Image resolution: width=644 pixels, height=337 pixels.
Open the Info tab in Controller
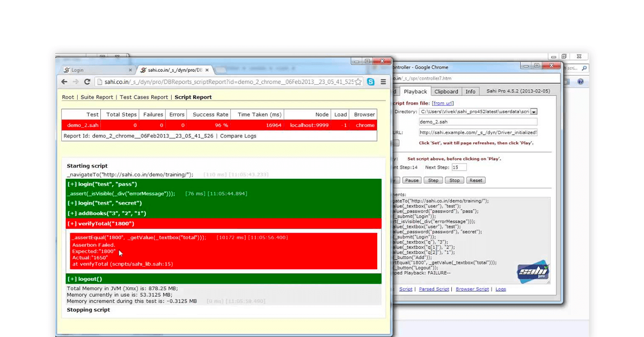point(470,91)
